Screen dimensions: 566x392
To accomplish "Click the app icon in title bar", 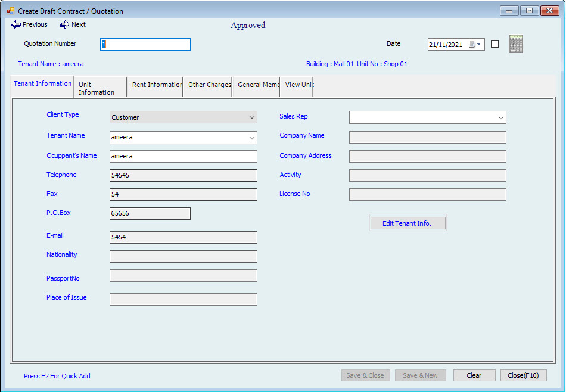I will 10,11.
